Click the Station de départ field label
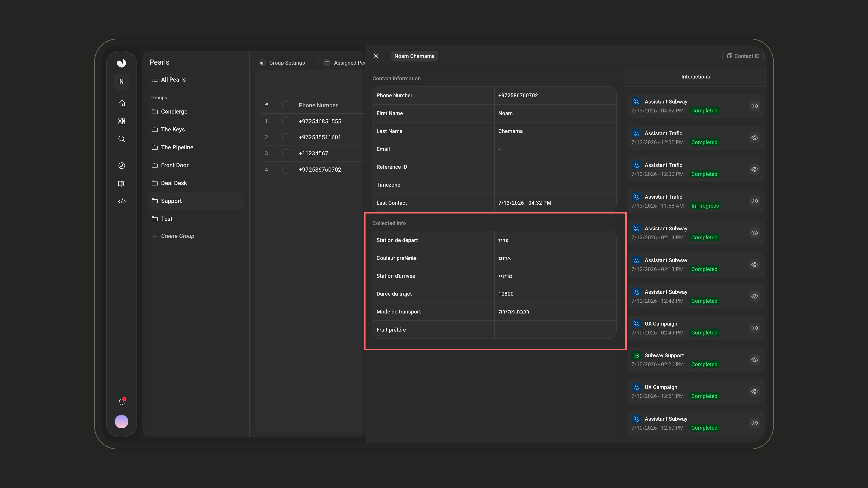 click(397, 240)
